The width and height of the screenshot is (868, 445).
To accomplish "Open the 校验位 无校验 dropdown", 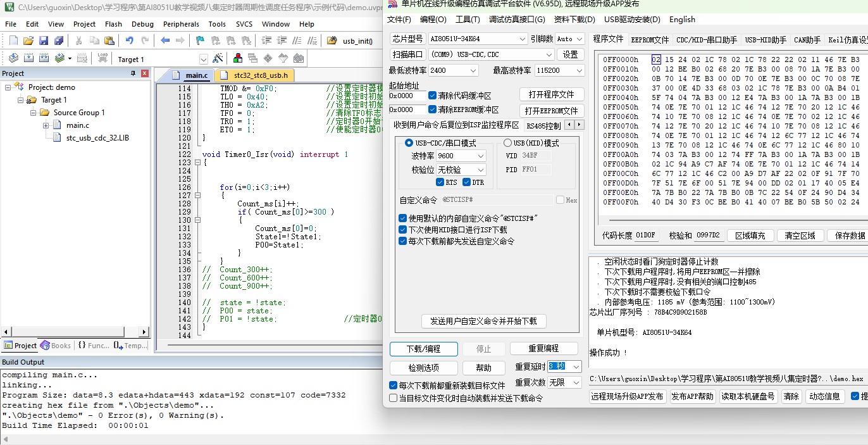I will (x=461, y=170).
